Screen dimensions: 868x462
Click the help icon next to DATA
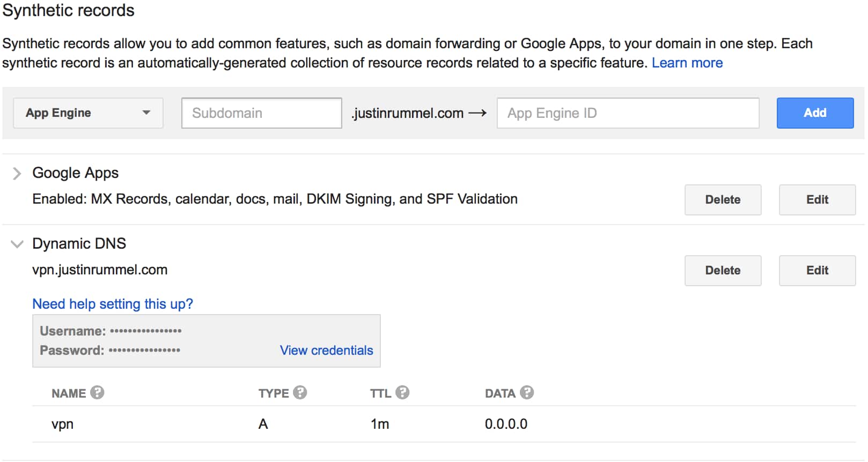[x=527, y=393]
